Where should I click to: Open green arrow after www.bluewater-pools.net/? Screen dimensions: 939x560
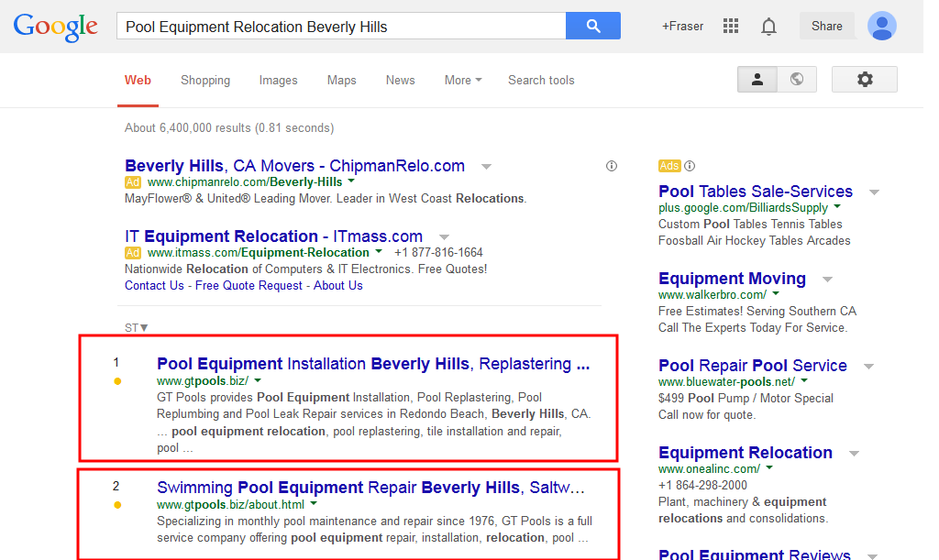(x=804, y=380)
